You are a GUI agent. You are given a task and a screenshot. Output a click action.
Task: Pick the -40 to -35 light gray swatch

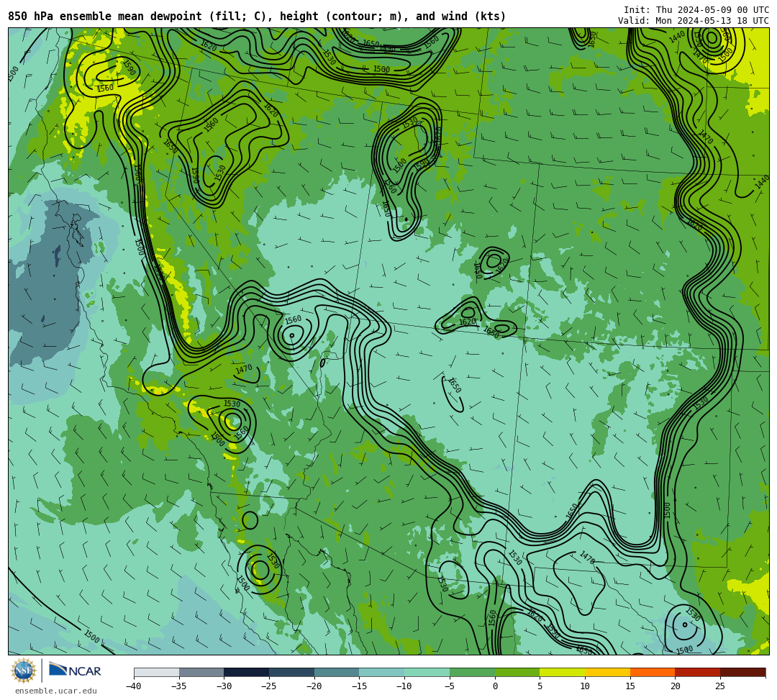tap(157, 672)
